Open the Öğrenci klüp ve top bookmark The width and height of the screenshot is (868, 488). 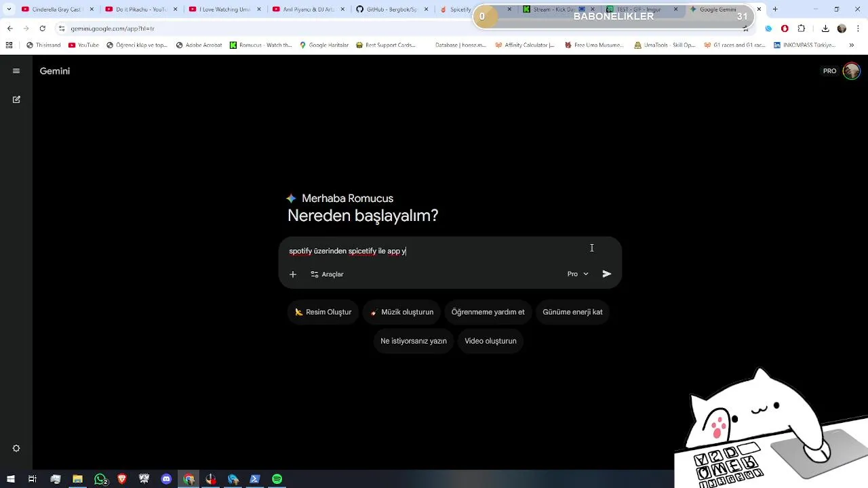pyautogui.click(x=137, y=45)
